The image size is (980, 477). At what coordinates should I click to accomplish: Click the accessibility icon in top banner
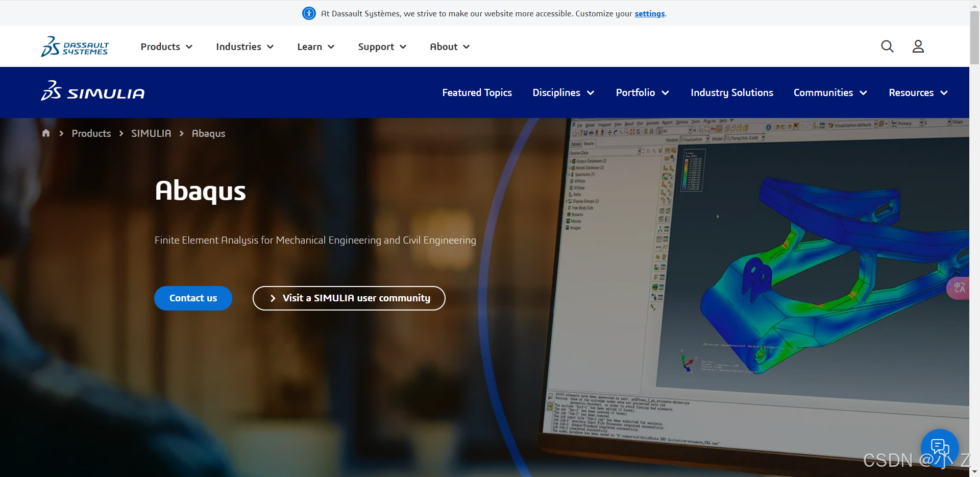click(x=309, y=13)
